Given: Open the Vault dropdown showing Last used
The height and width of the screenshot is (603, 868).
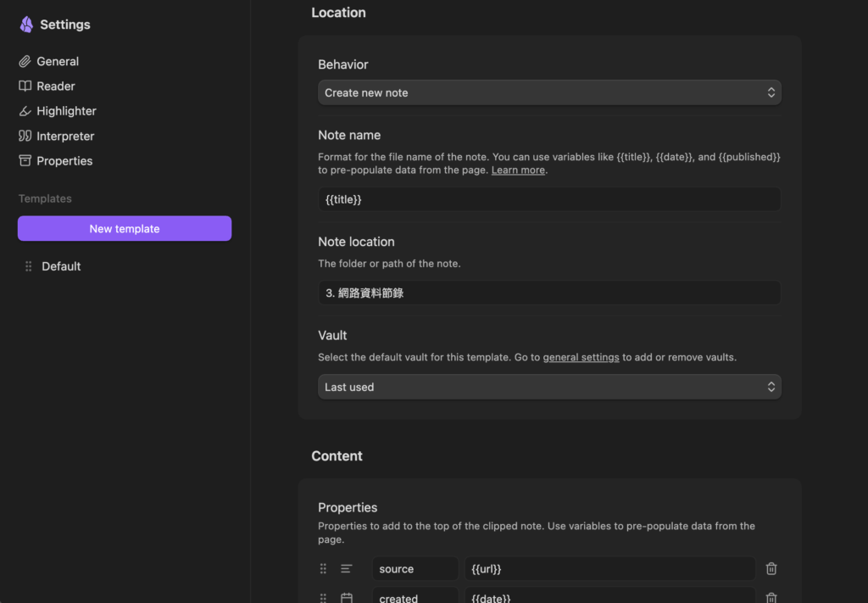Looking at the screenshot, I should click(x=548, y=387).
